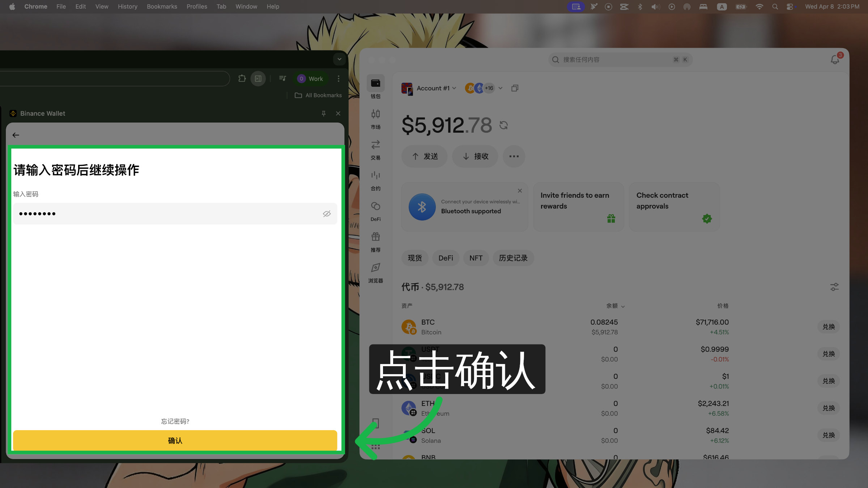Open 交易 trade in wallet sidebar
Viewport: 868px width, 488px height.
click(x=375, y=150)
